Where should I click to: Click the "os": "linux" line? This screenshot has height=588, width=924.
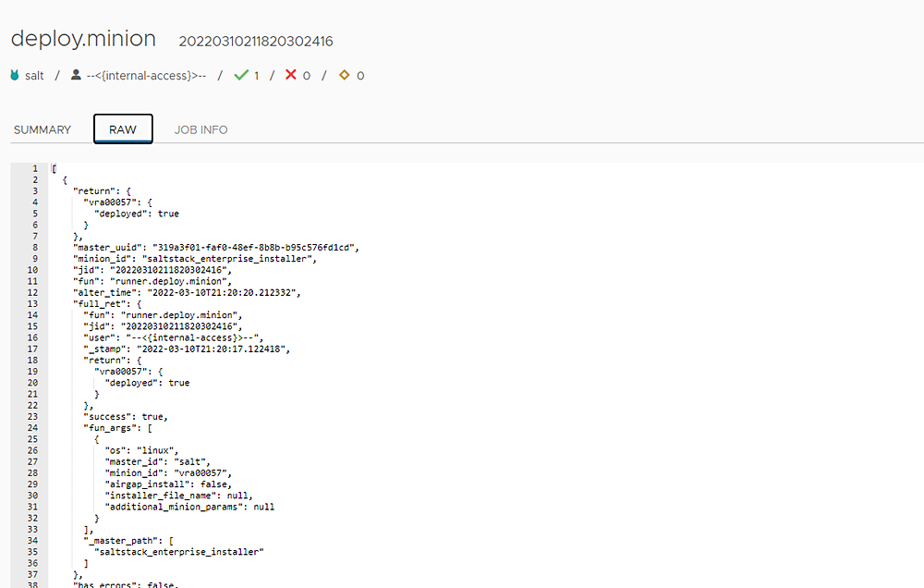tap(141, 450)
